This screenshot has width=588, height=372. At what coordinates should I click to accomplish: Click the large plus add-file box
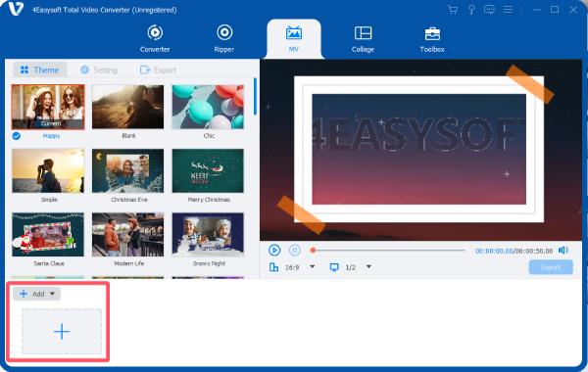point(62,332)
